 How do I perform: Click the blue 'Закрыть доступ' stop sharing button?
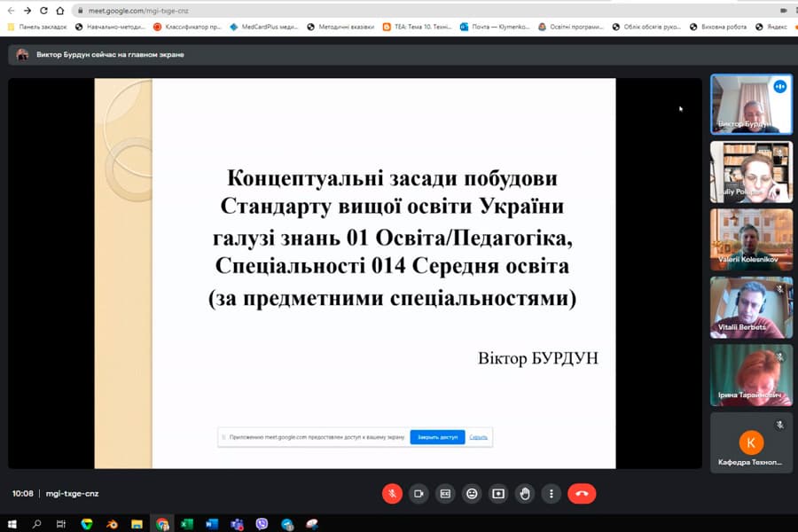pyautogui.click(x=437, y=437)
